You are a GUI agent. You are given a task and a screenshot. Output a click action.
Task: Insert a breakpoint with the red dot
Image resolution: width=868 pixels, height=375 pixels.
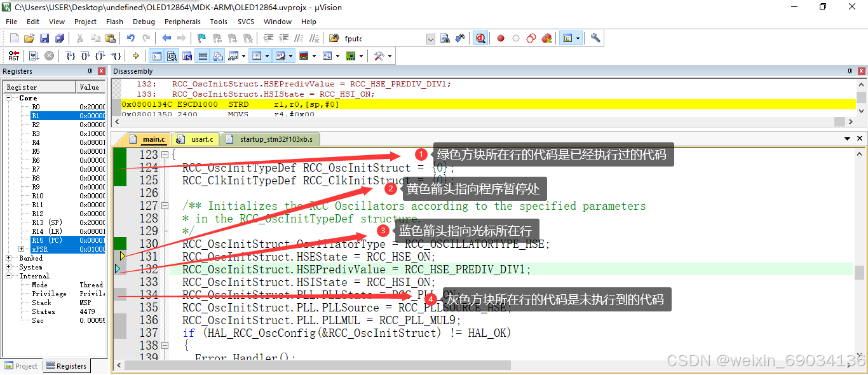(x=501, y=38)
